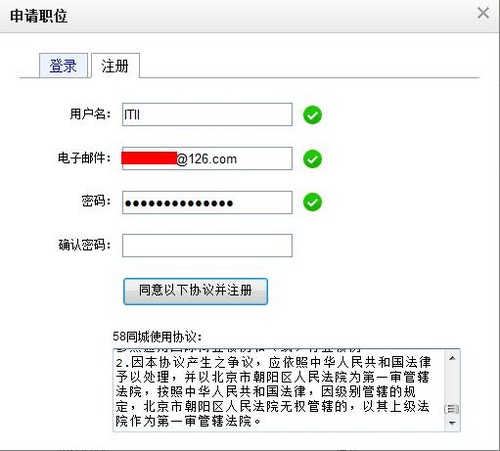Click the 确认密码 label
Viewport: 500px width, 451px height.
click(84, 245)
